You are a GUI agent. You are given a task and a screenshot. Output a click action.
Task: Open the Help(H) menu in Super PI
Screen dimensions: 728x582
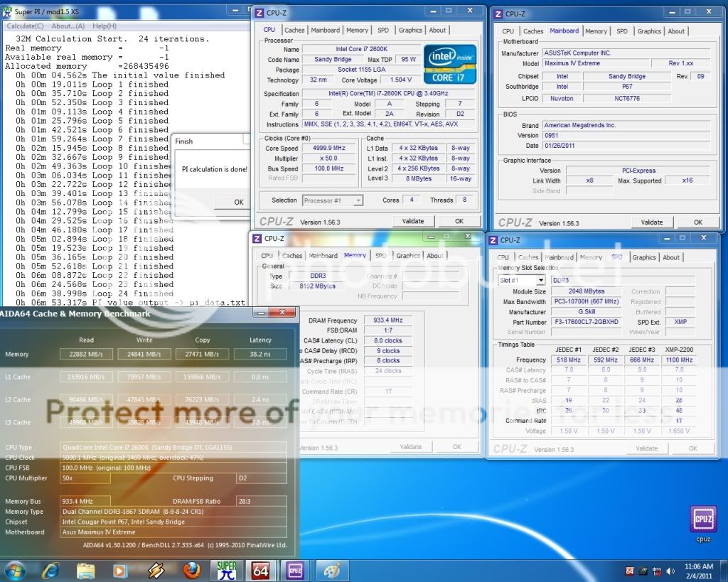105,26
